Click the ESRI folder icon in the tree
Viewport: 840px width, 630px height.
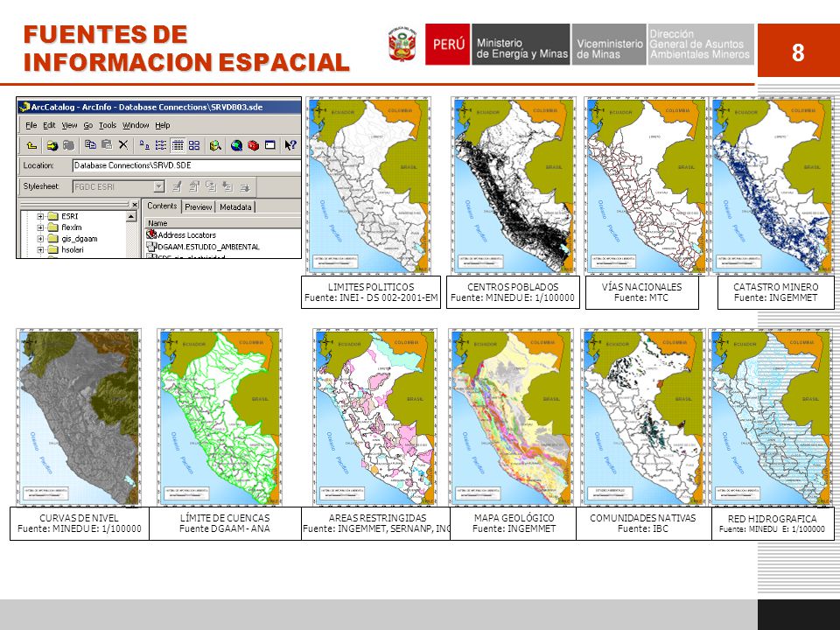click(52, 216)
